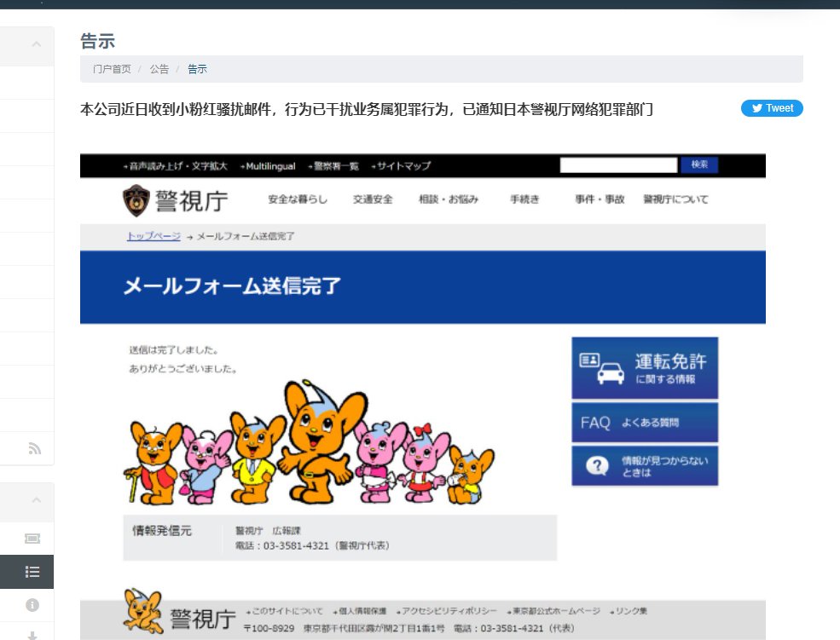Focus the search box in black bar
The image size is (840, 640).
click(618, 164)
